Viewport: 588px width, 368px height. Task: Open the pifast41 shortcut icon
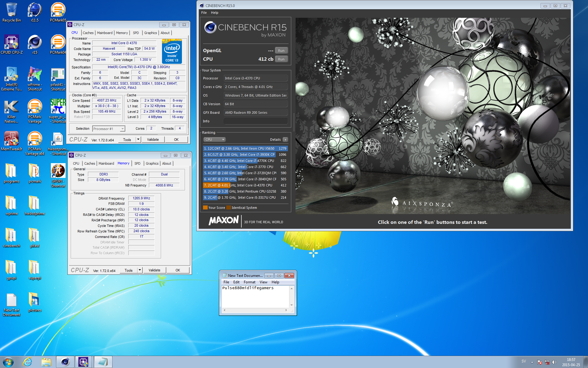[x=58, y=79]
